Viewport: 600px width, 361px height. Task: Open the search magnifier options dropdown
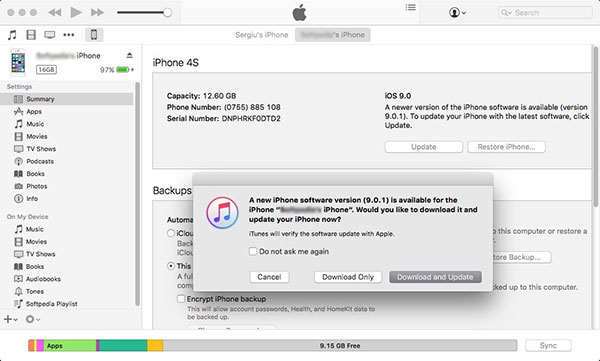tap(506, 13)
